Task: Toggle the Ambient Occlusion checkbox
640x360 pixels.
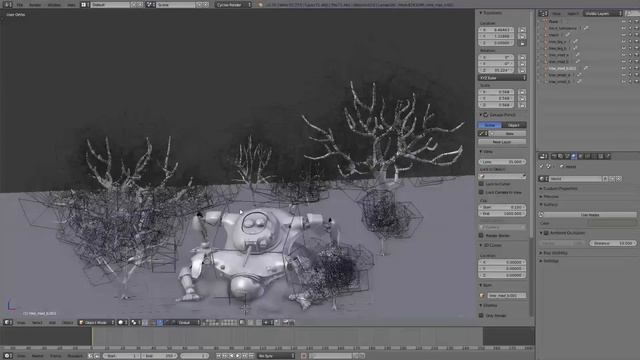Action: pyautogui.click(x=546, y=233)
